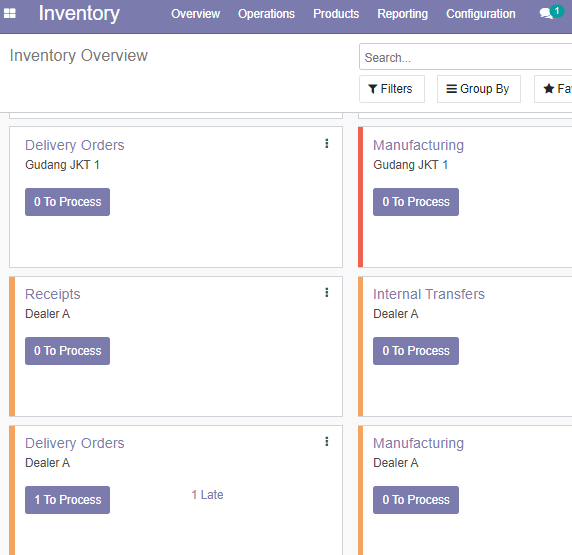
Task: Open the Favorites star dropdown
Action: point(554,89)
